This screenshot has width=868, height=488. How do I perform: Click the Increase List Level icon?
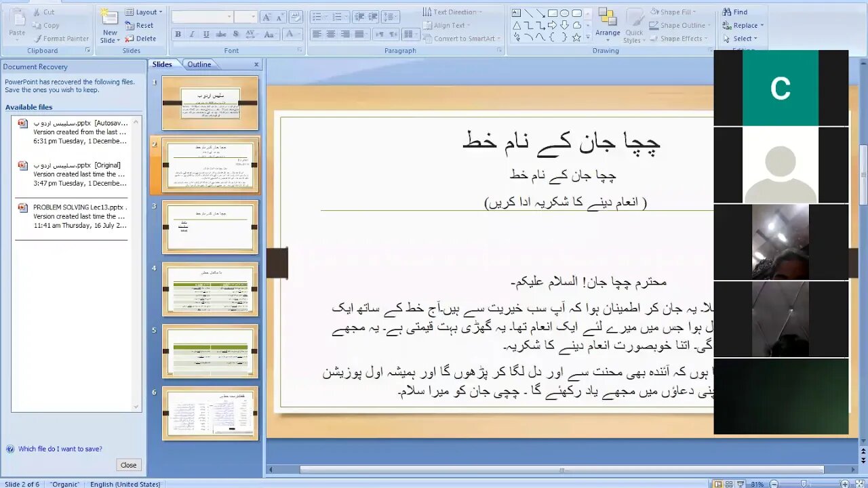(x=373, y=16)
